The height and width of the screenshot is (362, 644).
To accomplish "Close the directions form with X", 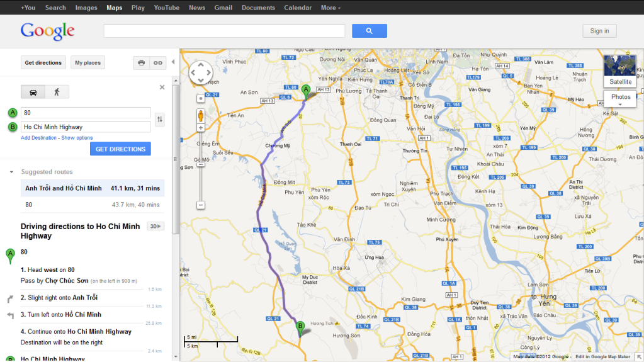I will [162, 87].
